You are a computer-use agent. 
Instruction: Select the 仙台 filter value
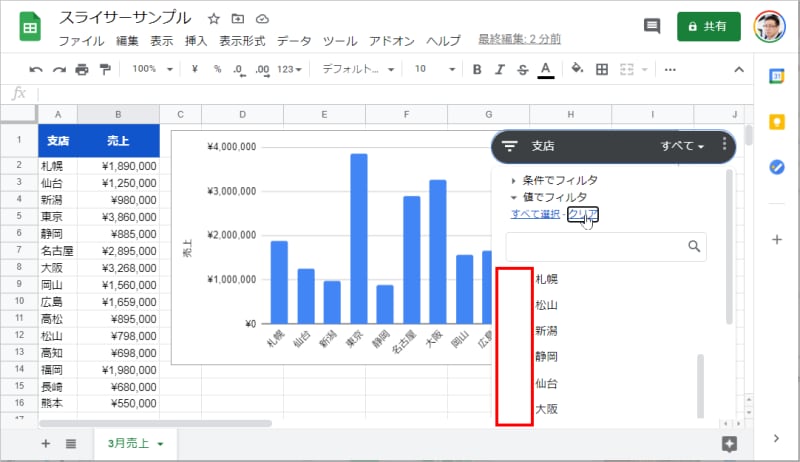tap(546, 383)
